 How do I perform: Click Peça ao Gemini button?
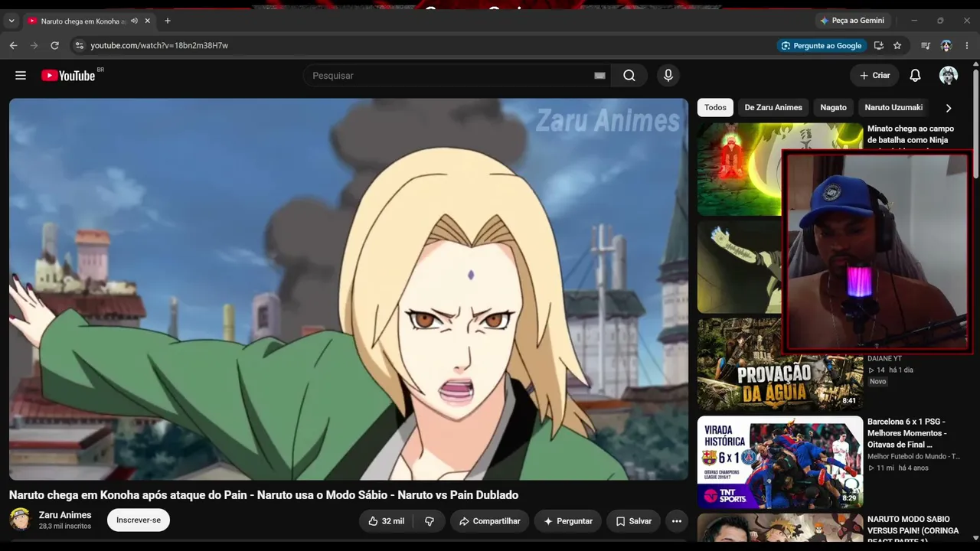point(851,21)
